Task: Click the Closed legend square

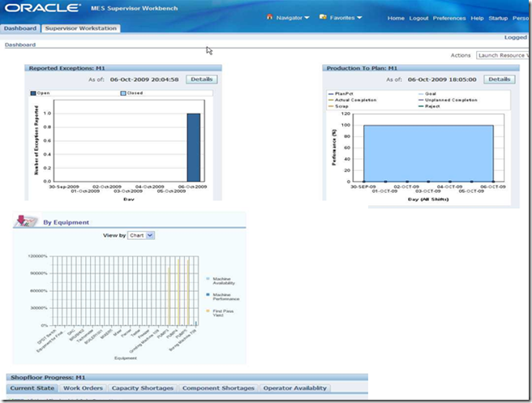Action: tap(123, 93)
